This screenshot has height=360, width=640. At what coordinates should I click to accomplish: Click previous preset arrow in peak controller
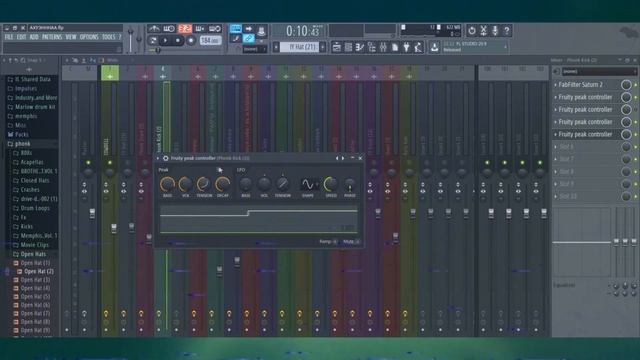pyautogui.click(x=337, y=158)
